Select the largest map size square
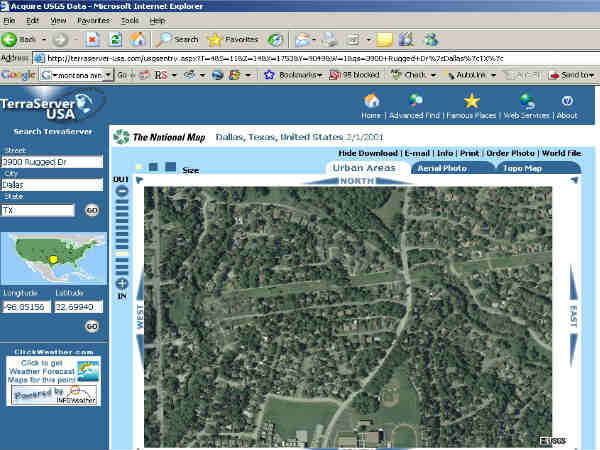This screenshot has width=600, height=450. point(170,167)
